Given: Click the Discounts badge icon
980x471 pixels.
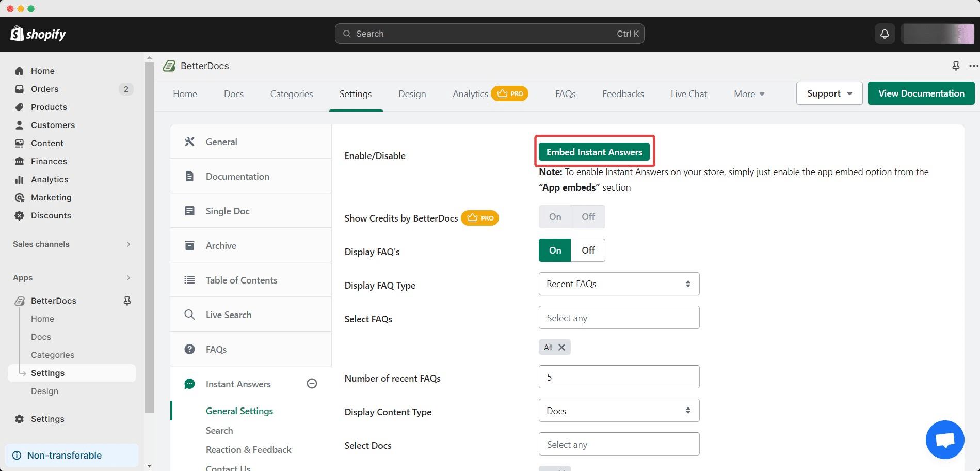Looking at the screenshot, I should coord(20,215).
